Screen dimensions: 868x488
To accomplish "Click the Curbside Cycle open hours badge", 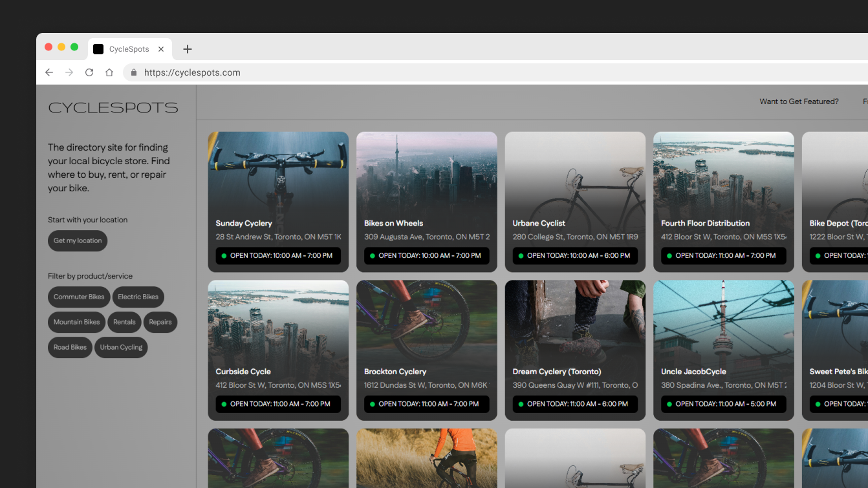I will click(x=278, y=404).
